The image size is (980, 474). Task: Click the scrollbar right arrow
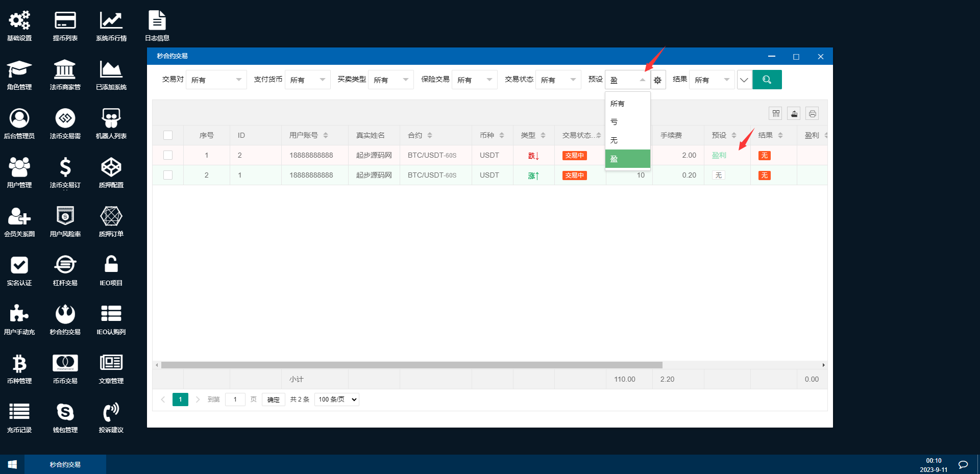823,365
